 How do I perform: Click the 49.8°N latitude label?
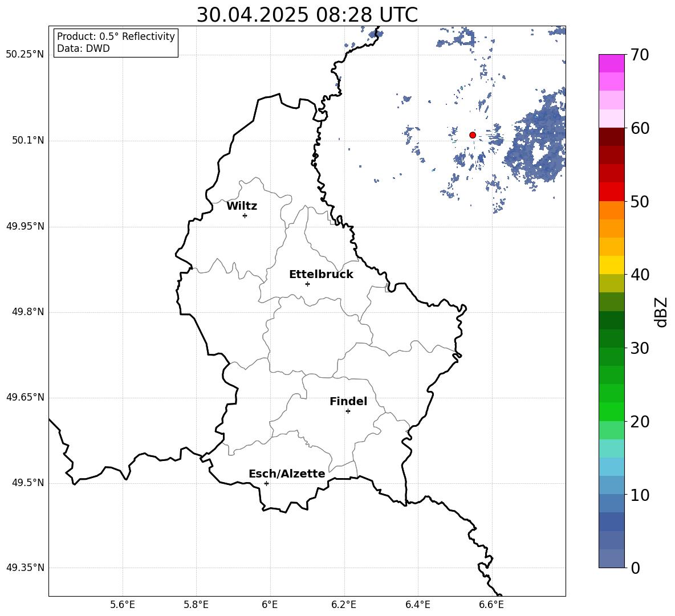tap(29, 312)
